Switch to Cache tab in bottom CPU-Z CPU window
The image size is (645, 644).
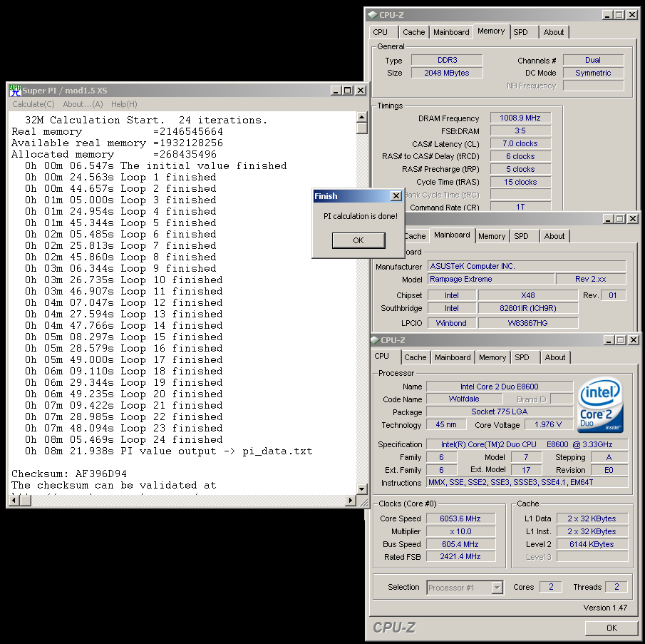(416, 357)
